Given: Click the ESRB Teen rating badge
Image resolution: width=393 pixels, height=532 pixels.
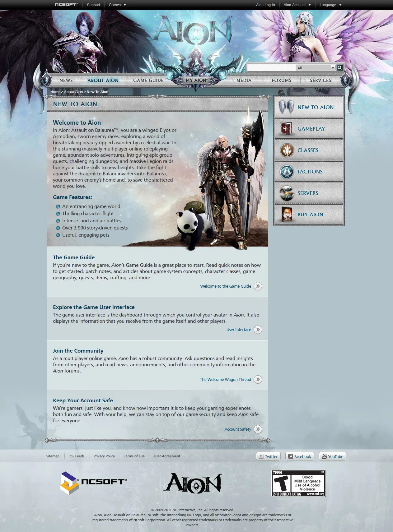Looking at the screenshot, I should [x=298, y=483].
